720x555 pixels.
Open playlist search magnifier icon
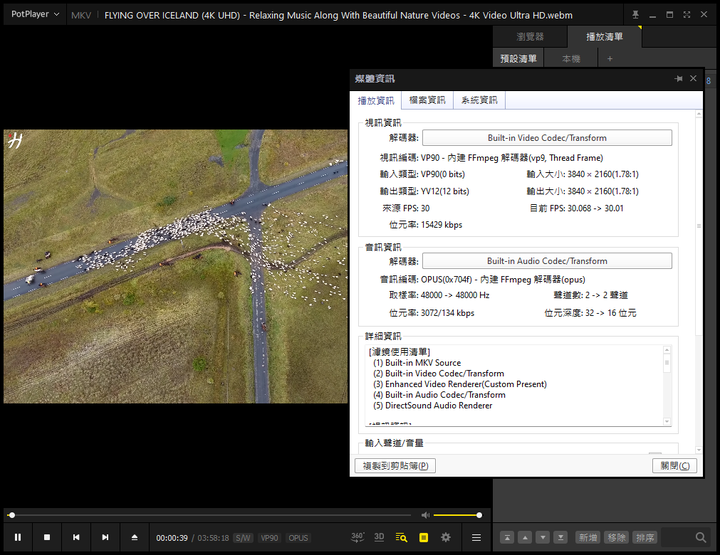click(701, 538)
